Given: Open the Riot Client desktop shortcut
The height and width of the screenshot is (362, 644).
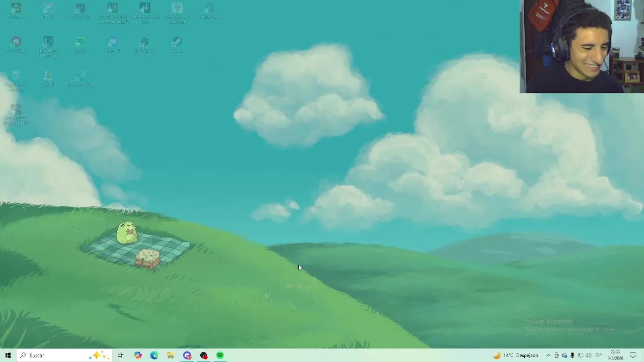Looking at the screenshot, I should point(16,44).
